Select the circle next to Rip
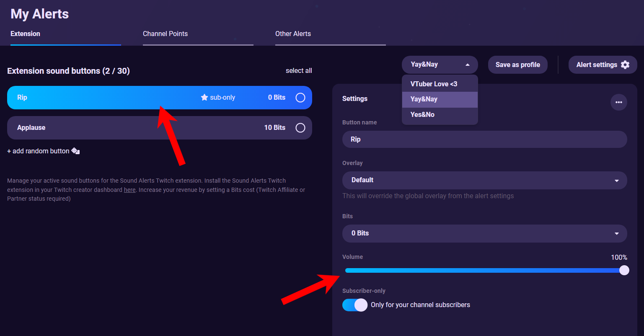Screen dimensions: 644x336 pos(300,97)
